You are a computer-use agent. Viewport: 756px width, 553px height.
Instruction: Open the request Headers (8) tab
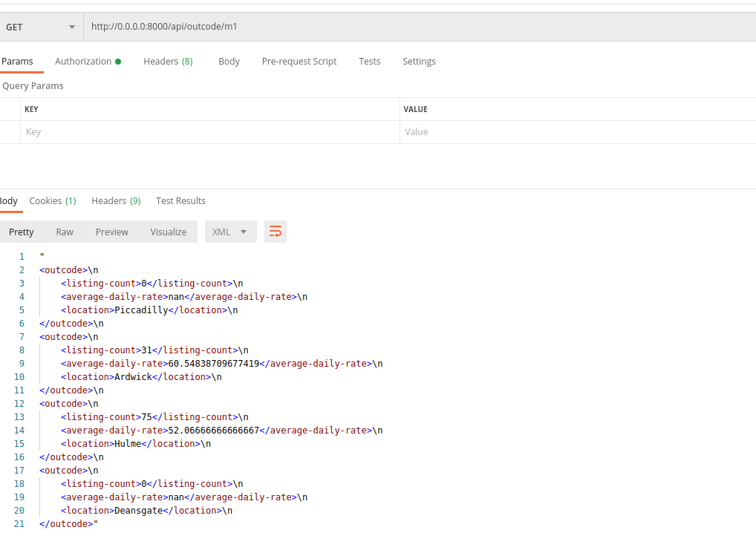(x=168, y=62)
